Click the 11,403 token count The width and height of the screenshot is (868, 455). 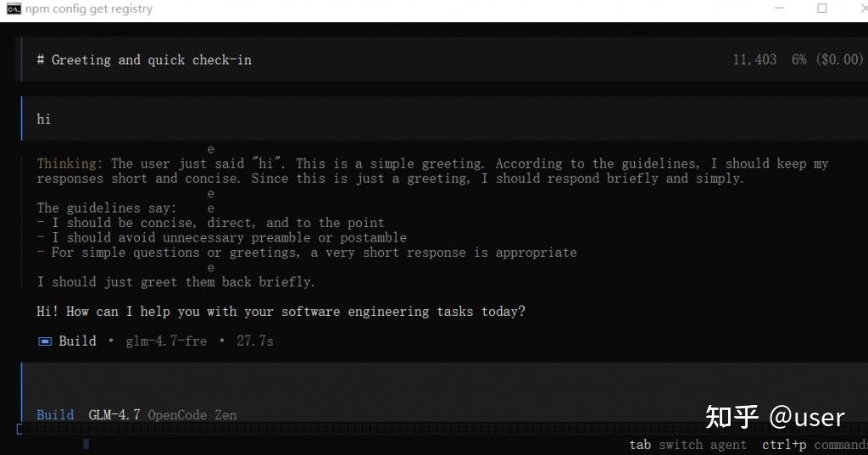tap(754, 60)
